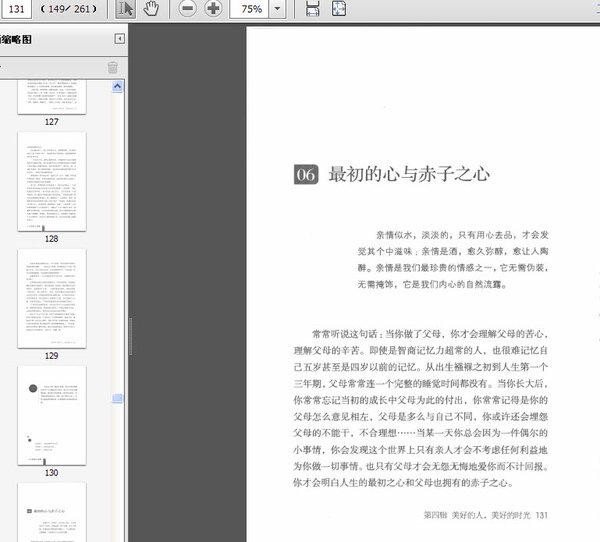Open page 130 thumbnail
This screenshot has height=542, width=600.
(x=52, y=415)
